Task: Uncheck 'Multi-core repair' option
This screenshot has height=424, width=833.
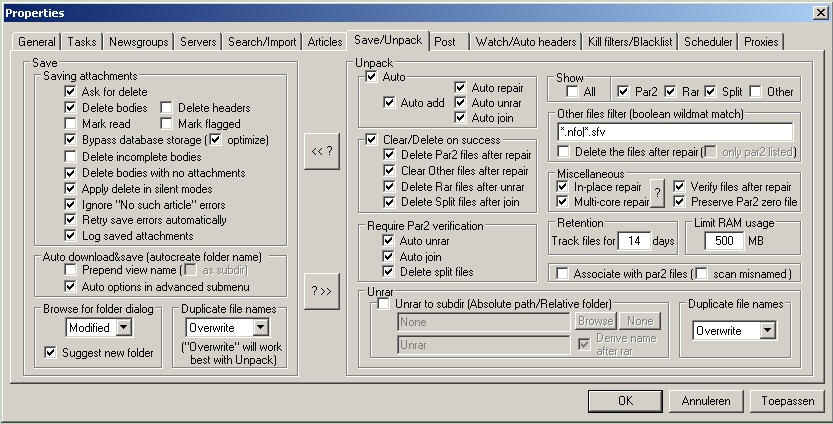Action: pos(562,202)
